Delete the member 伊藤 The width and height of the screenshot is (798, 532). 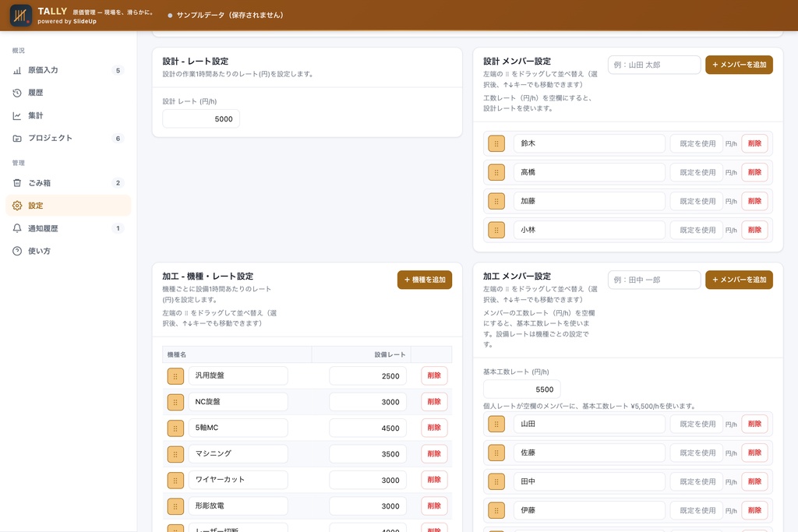coord(754,510)
